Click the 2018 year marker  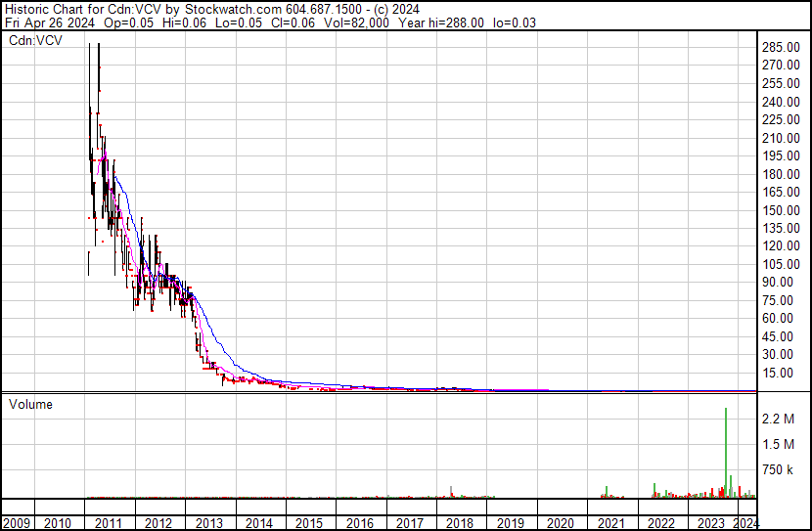click(x=459, y=522)
